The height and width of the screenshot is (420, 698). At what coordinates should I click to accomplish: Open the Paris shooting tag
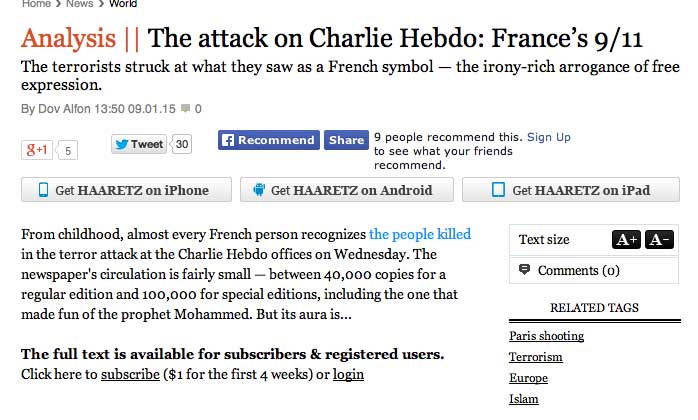point(546,336)
